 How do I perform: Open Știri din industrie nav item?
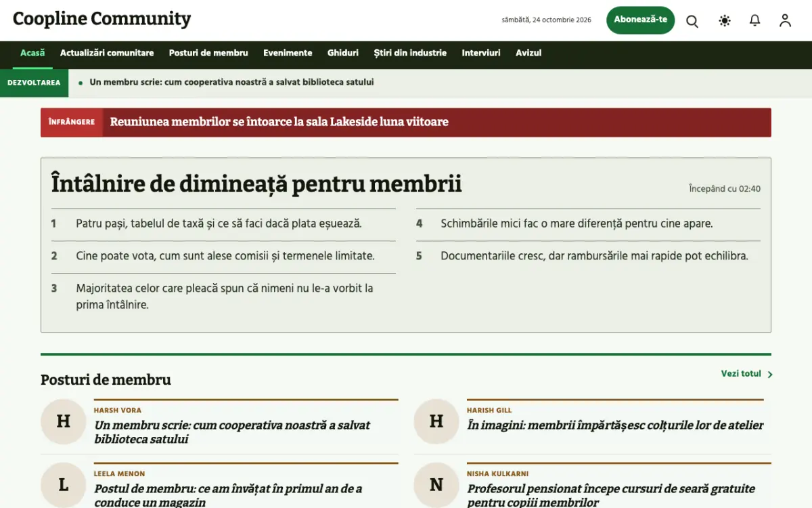click(x=410, y=53)
